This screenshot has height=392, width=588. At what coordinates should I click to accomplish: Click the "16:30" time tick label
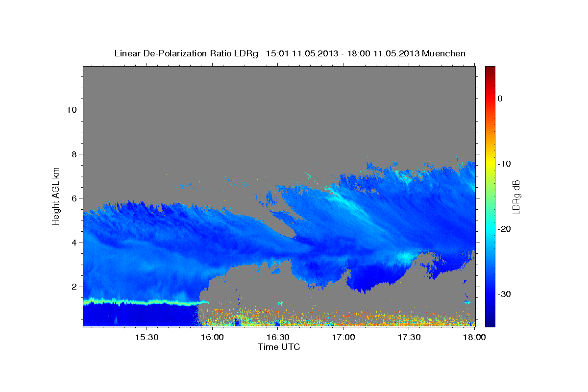click(x=278, y=338)
